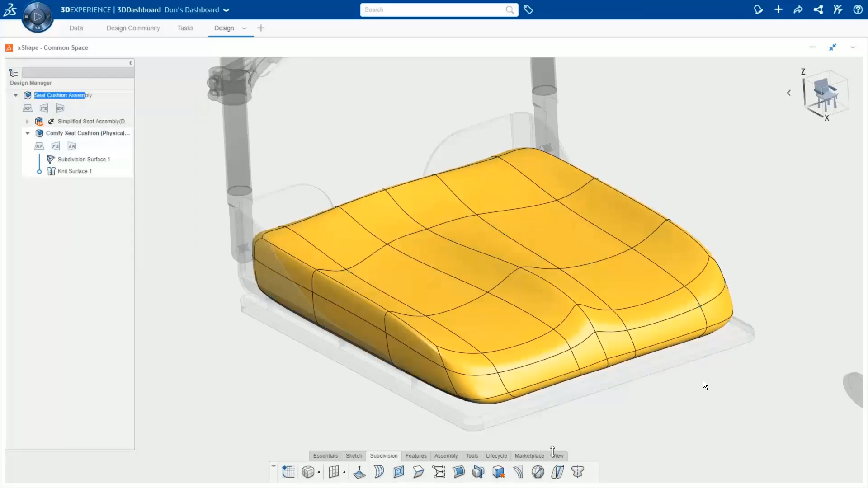Click the delete face cube icon
The height and width of the screenshot is (488, 868).
click(x=498, y=472)
